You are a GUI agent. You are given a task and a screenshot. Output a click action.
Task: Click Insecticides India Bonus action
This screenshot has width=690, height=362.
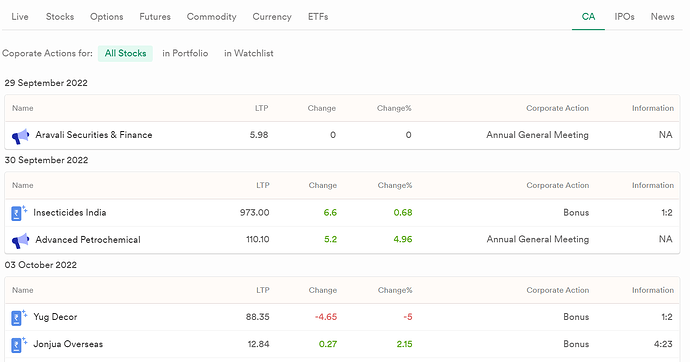576,212
